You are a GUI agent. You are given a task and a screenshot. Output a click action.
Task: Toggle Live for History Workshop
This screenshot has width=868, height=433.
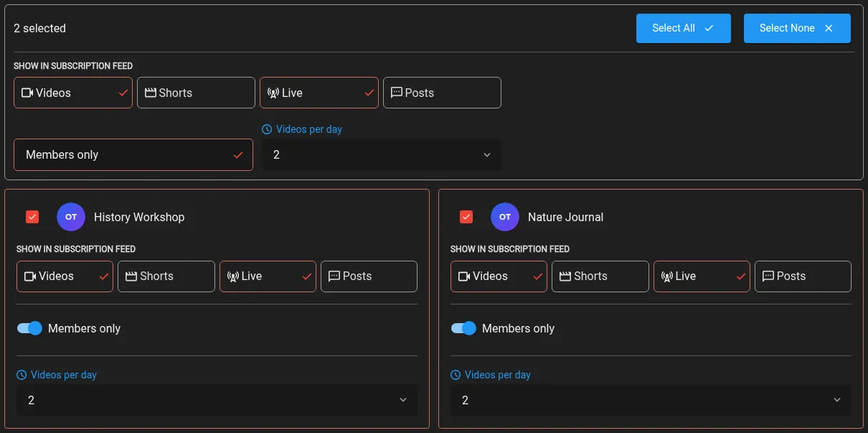coord(268,276)
